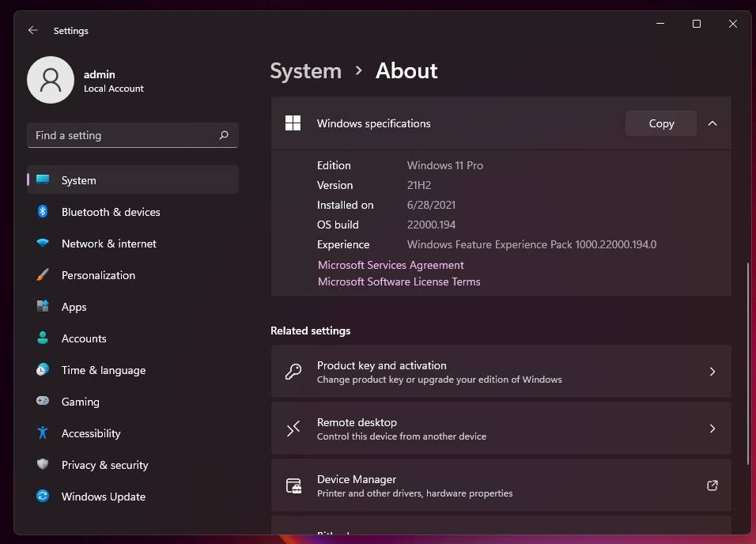This screenshot has height=544, width=756.
Task: Click the back arrow at top left
Action: [x=32, y=30]
